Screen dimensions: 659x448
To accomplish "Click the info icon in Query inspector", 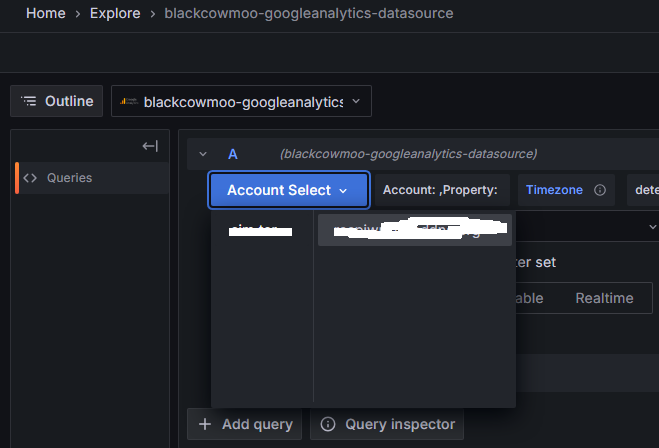I will pyautogui.click(x=328, y=424).
